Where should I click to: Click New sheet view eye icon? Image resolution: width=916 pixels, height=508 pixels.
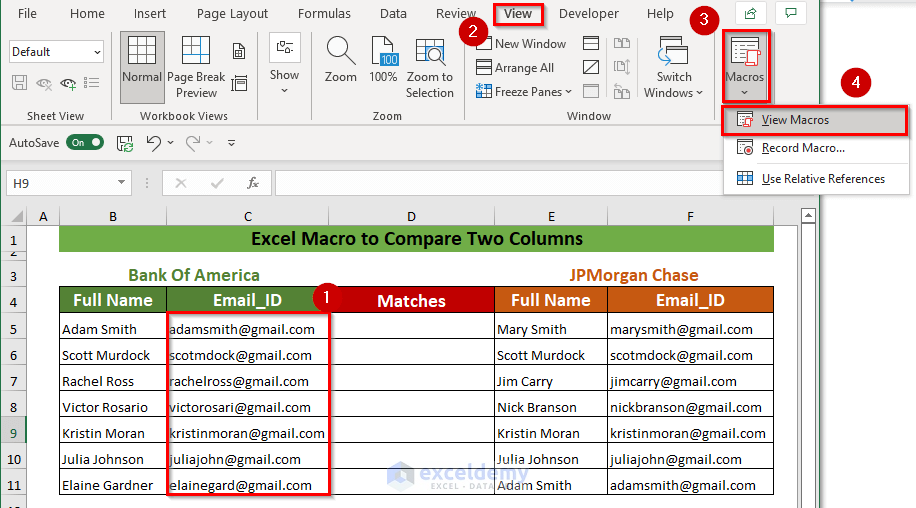point(68,83)
